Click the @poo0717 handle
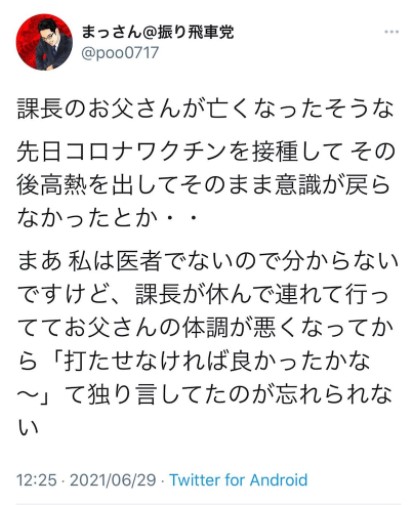The height and width of the screenshot is (505, 418). point(120,53)
